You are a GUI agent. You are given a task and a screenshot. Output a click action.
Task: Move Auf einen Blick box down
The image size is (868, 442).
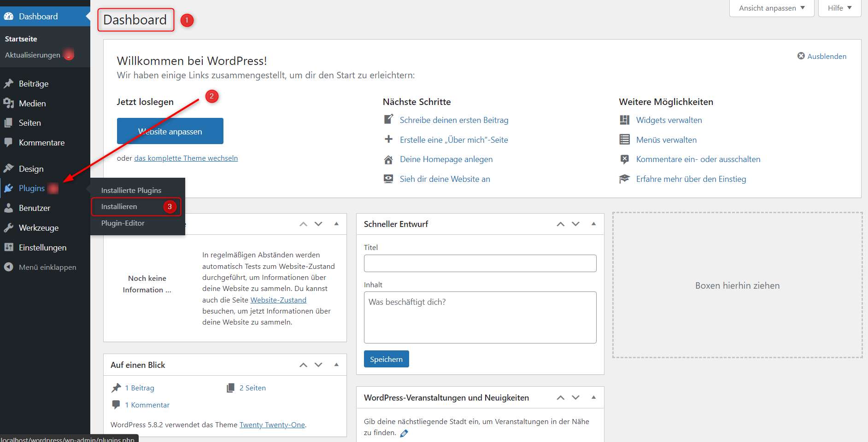[318, 365]
